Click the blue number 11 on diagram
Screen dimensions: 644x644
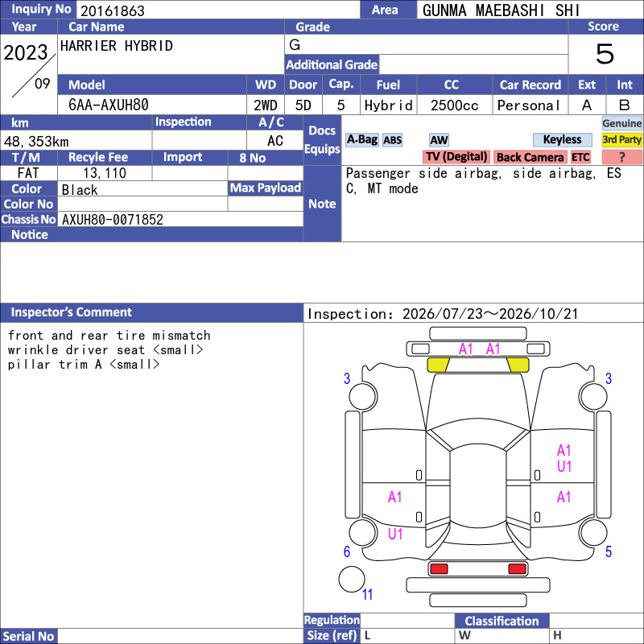(x=367, y=594)
